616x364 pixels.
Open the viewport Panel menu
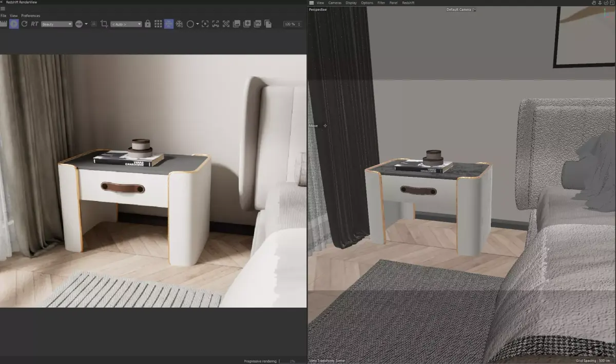coord(393,3)
